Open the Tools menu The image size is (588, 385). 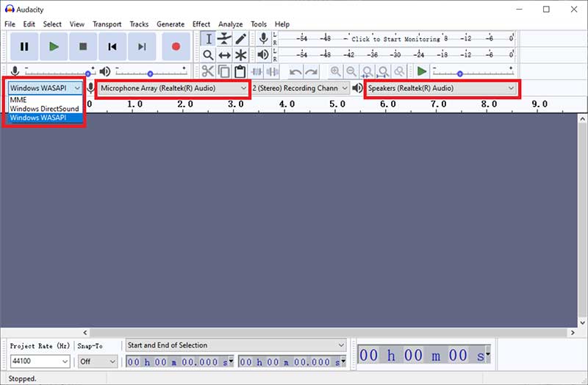[x=259, y=24]
